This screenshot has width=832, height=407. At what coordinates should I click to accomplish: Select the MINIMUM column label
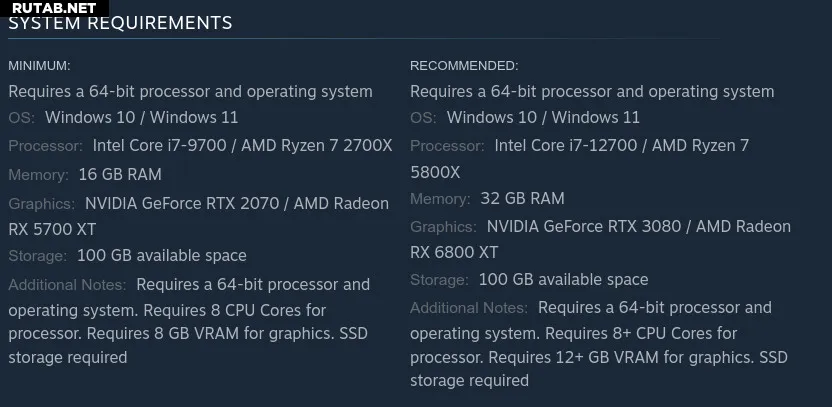(x=39, y=66)
